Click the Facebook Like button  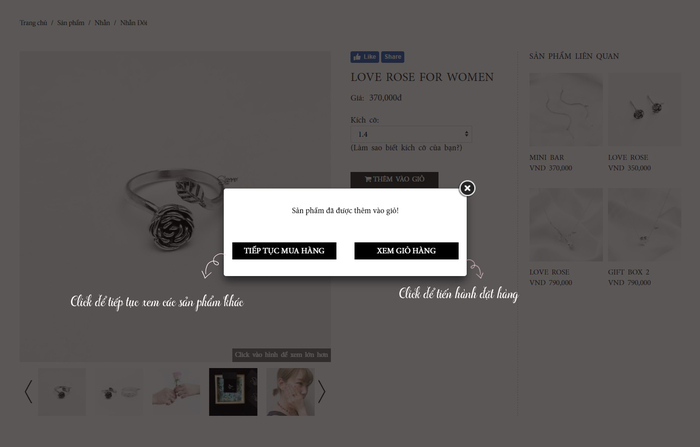tap(364, 57)
